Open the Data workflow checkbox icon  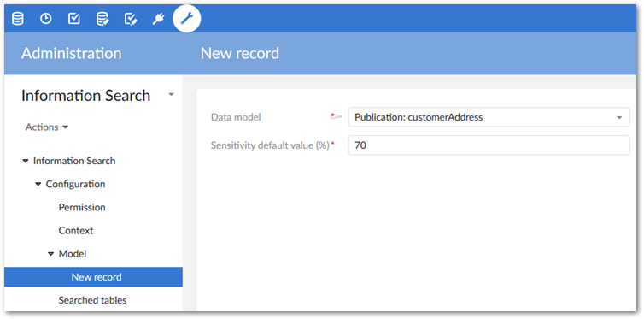coord(74,19)
